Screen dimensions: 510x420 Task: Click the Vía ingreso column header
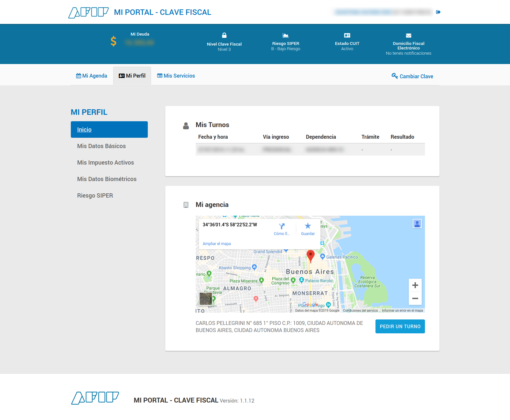[276, 137]
